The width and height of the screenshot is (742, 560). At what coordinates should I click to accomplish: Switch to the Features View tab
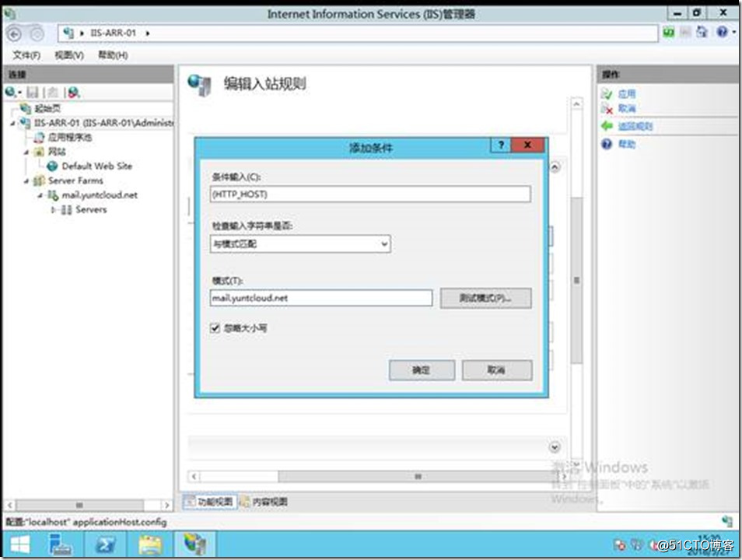(x=210, y=502)
